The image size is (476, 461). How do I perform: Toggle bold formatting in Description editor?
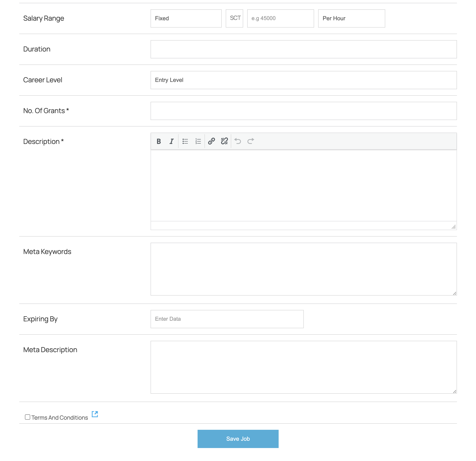coord(159,141)
